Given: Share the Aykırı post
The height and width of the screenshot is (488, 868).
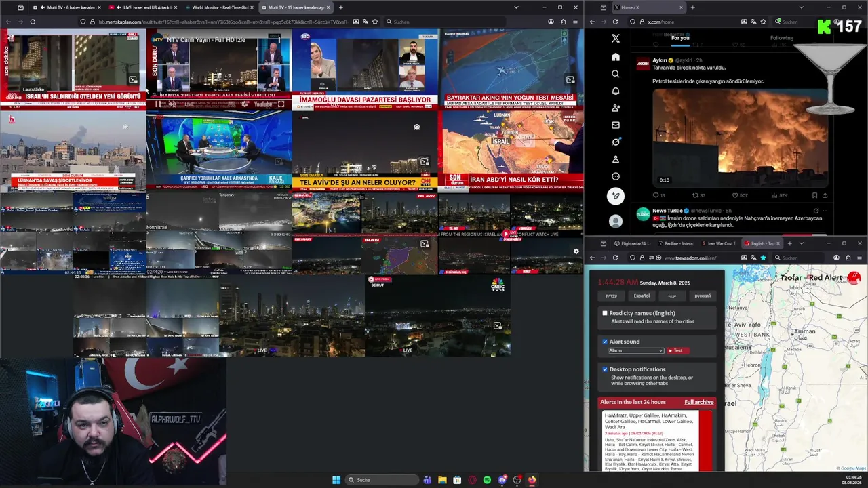Looking at the screenshot, I should click(825, 195).
